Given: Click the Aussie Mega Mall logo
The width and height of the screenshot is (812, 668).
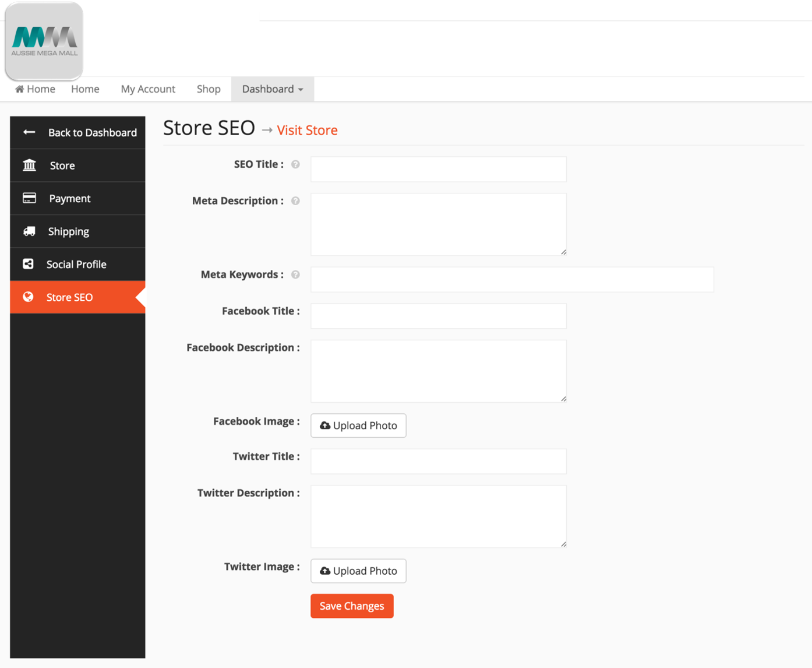Looking at the screenshot, I should click(44, 40).
